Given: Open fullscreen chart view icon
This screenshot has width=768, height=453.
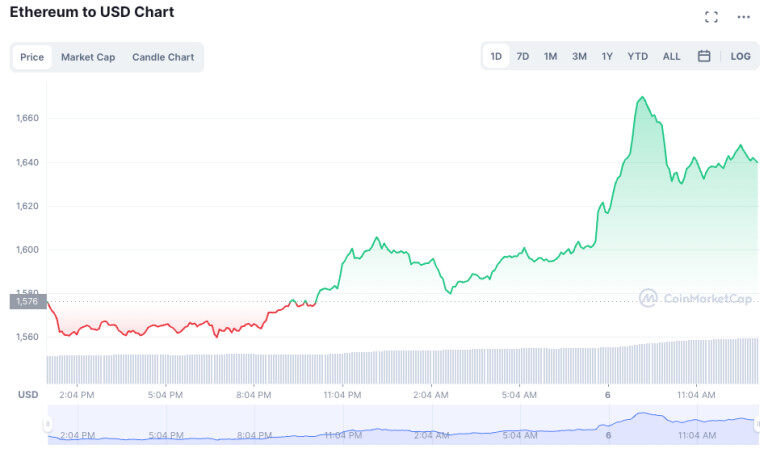Looking at the screenshot, I should (x=711, y=17).
